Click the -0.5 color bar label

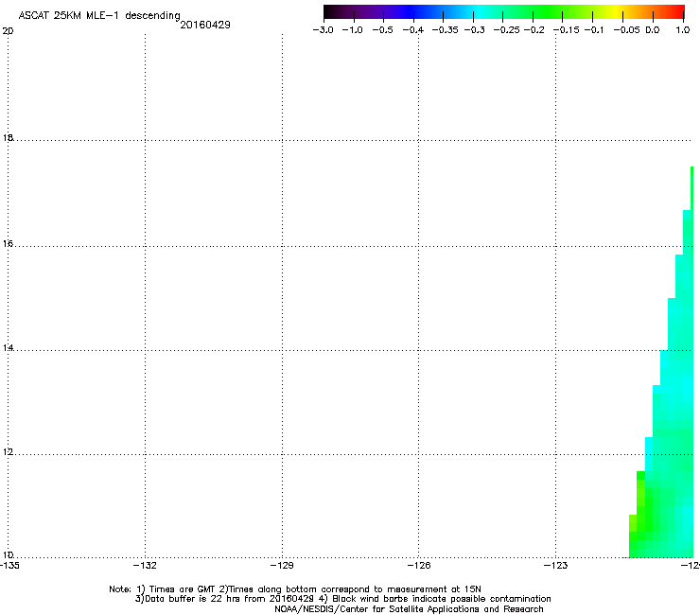click(382, 30)
